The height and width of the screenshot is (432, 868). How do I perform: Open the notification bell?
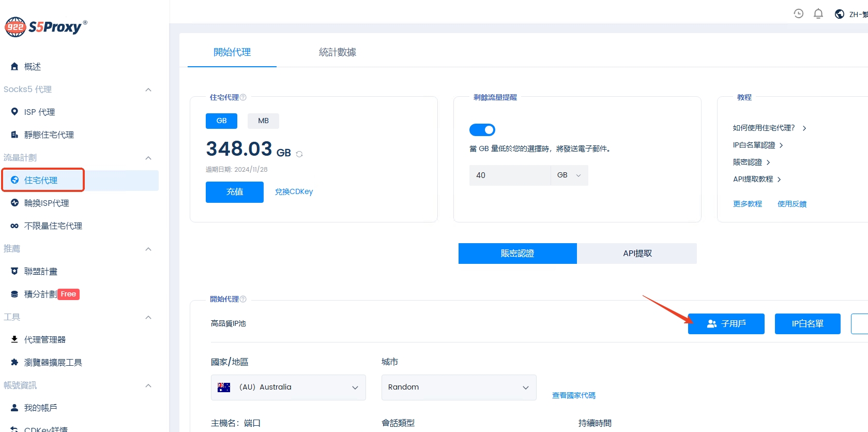click(x=818, y=14)
